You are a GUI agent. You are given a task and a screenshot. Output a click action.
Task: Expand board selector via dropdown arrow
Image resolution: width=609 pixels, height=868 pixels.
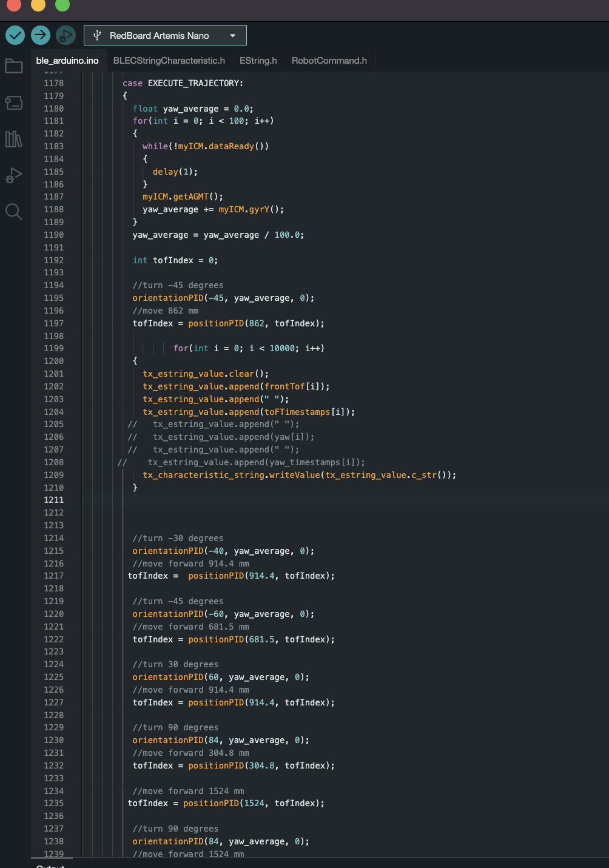click(x=232, y=36)
